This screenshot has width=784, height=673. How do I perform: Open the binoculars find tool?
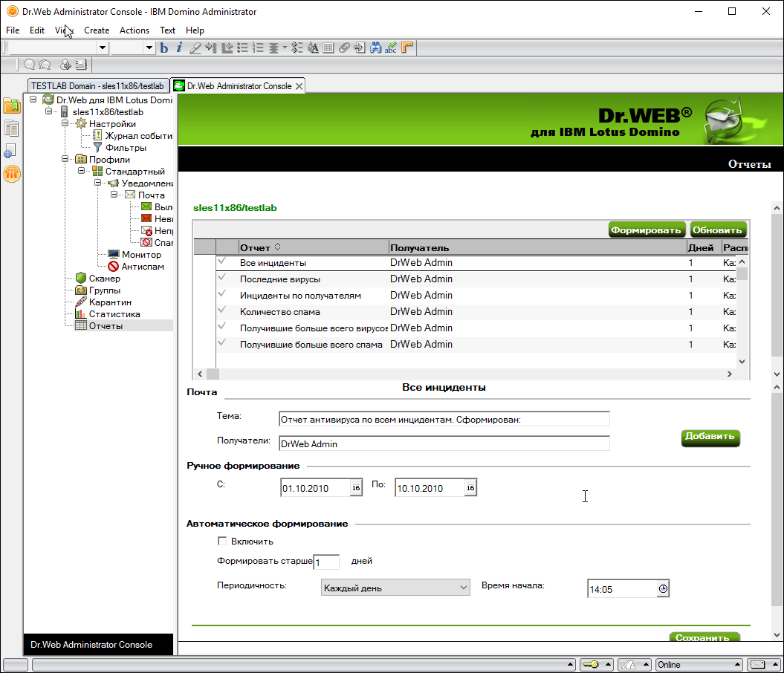[x=375, y=48]
